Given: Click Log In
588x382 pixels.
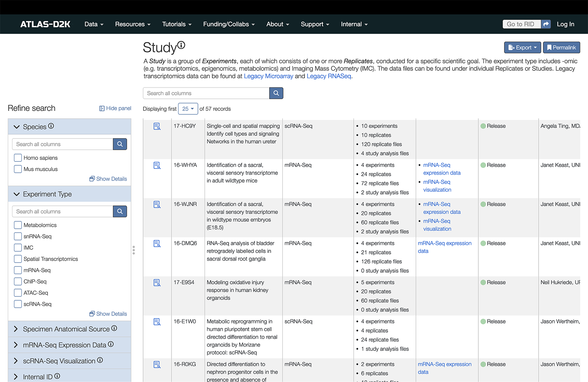Looking at the screenshot, I should tap(565, 24).
